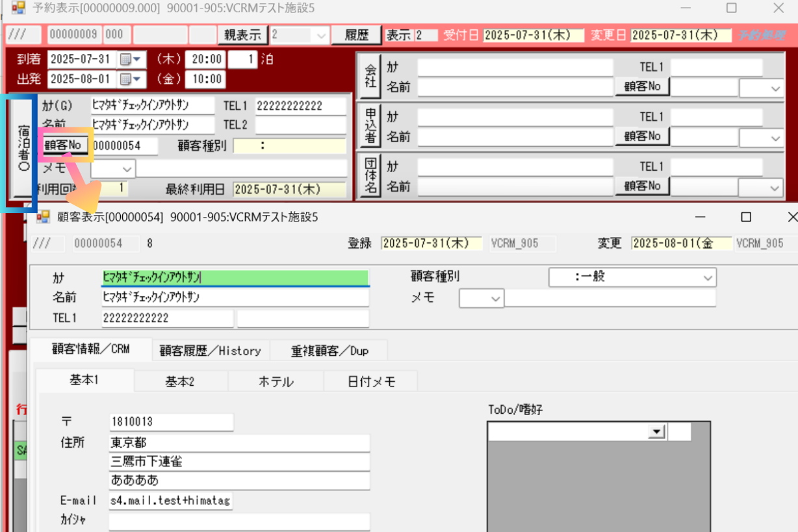Click address field ああああ
The height and width of the screenshot is (532, 798).
pos(240,481)
